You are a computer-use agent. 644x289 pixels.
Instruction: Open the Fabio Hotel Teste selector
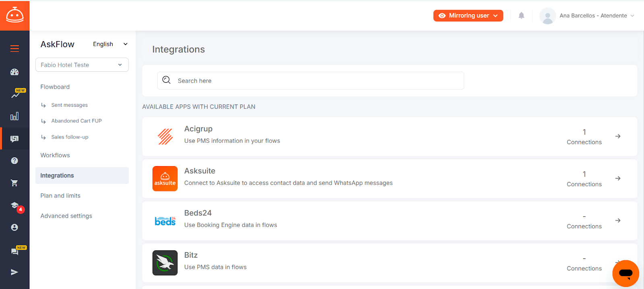click(82, 65)
